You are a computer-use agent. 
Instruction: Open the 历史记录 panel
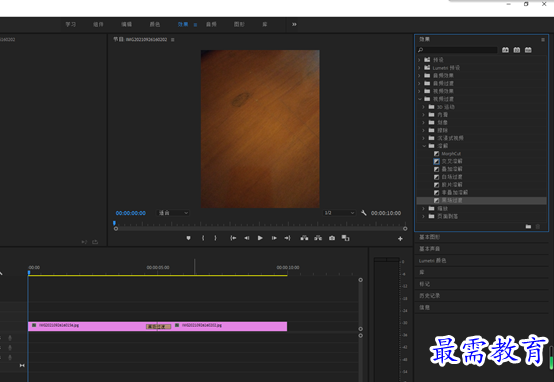tap(430, 296)
